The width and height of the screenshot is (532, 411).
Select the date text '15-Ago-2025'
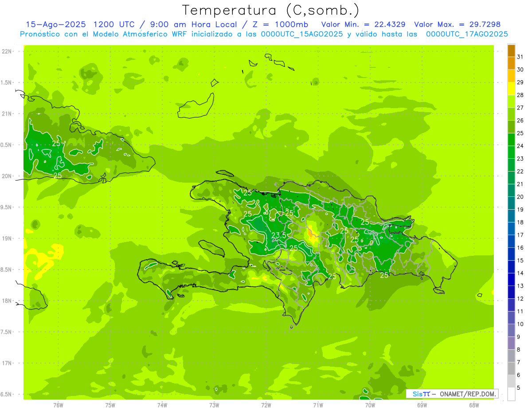[x=56, y=24]
